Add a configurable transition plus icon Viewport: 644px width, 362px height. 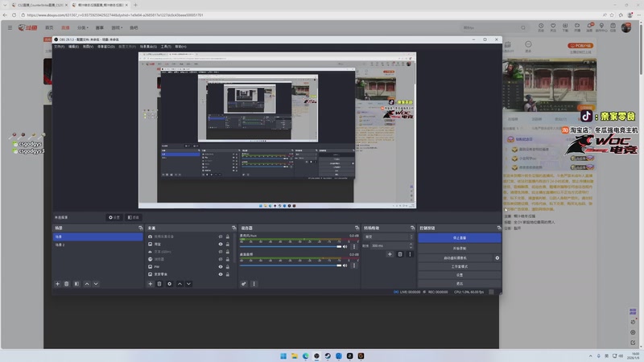tap(390, 254)
